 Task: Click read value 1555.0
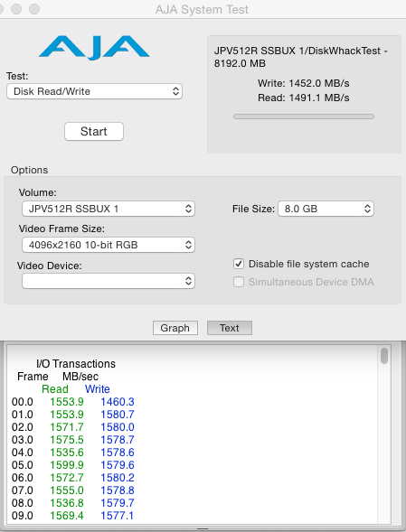[67, 490]
